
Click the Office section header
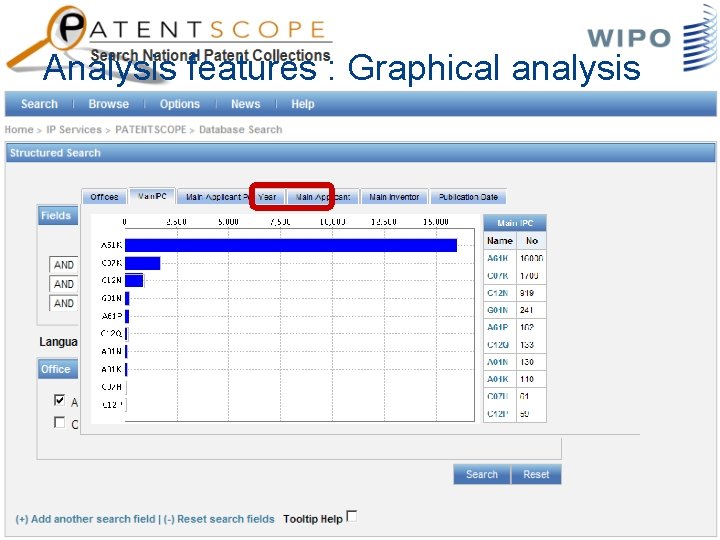(58, 369)
